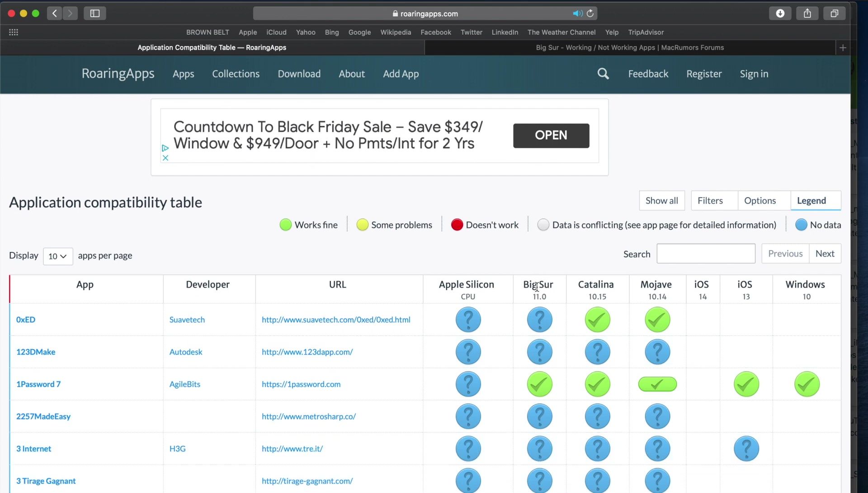Screen dimensions: 868x493
Task: Click 2257MadeEasy Big Sur question icon
Action: click(x=539, y=417)
